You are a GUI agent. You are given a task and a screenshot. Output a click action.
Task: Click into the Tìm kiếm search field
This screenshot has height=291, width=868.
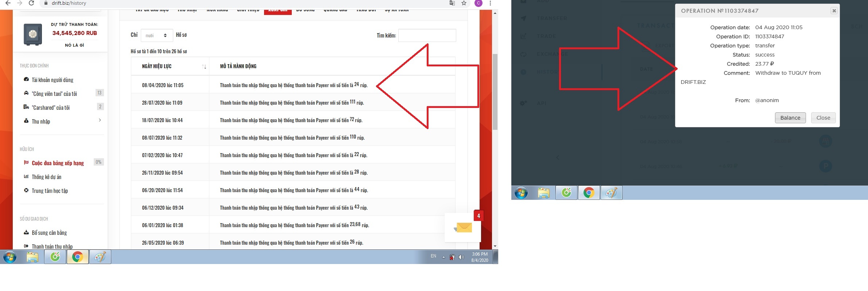coord(427,35)
